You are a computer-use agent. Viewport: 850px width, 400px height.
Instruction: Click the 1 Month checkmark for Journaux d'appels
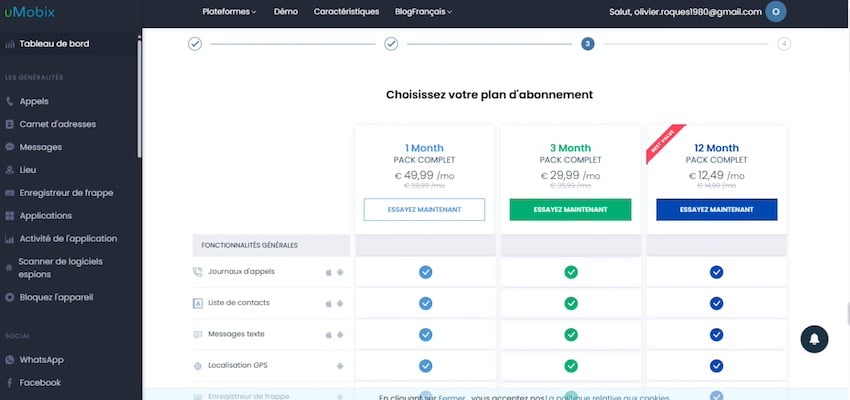point(426,272)
